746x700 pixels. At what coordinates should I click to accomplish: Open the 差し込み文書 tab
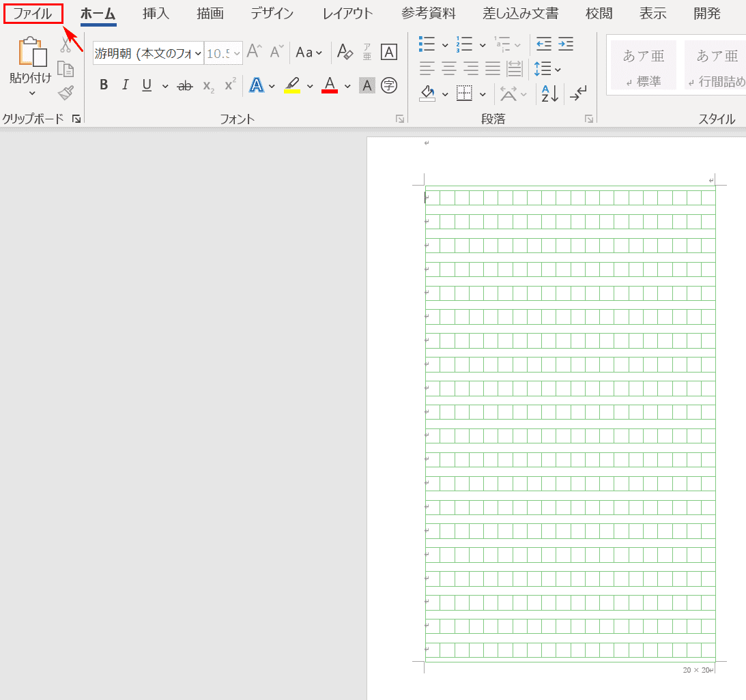[x=521, y=14]
